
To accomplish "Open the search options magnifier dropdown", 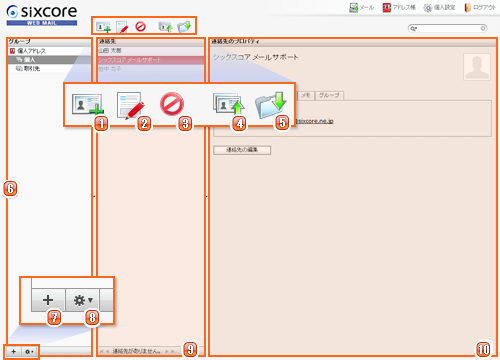I will click(414, 29).
